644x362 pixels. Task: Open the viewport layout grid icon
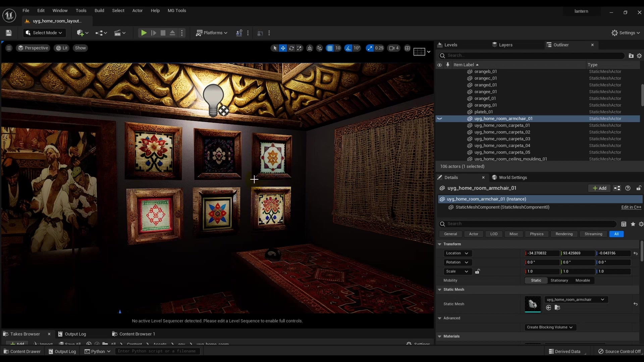point(407,48)
